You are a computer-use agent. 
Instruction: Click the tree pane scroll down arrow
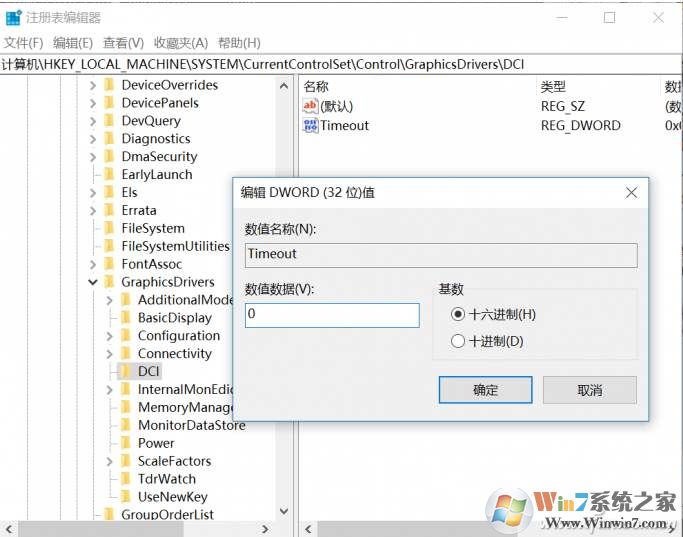tap(284, 510)
